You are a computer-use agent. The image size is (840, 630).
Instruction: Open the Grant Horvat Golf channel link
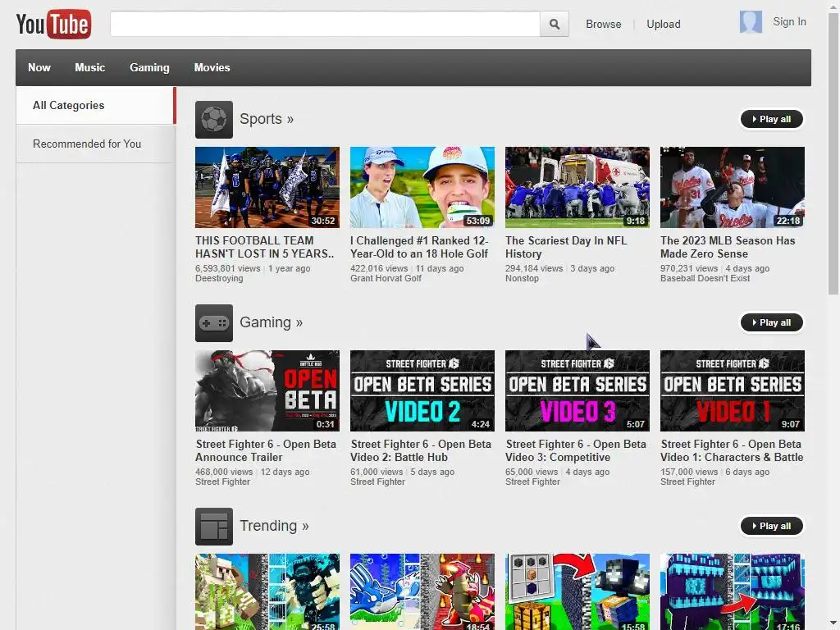(386, 279)
